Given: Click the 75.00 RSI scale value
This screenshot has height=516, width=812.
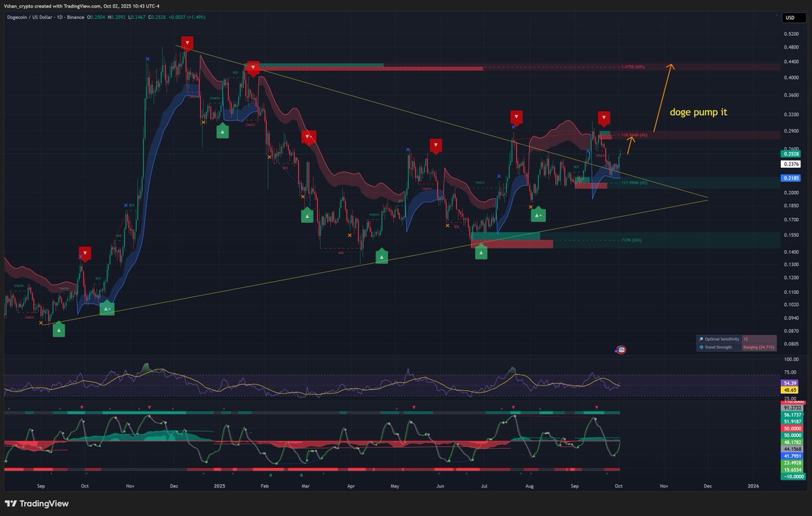Looking at the screenshot, I should click(789, 373).
